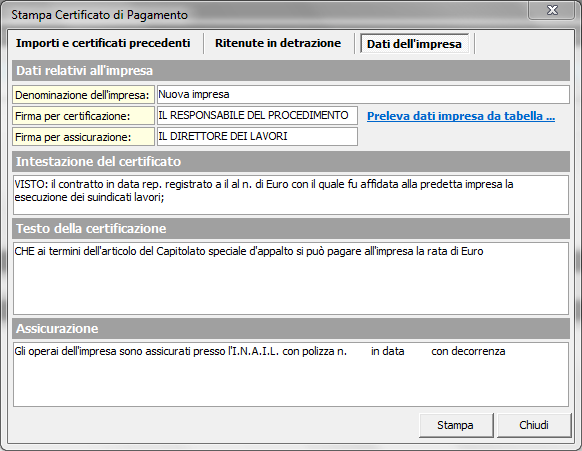Close the Stampa Certificato di Pagamento window
Viewport: 582px width, 451px height.
[552, 10]
